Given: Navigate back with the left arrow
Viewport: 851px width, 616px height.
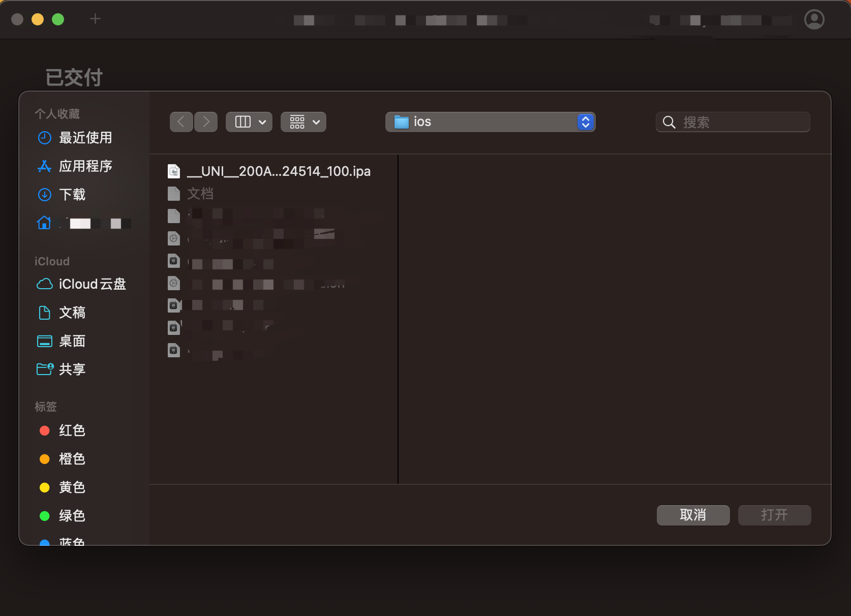Looking at the screenshot, I should (x=181, y=121).
